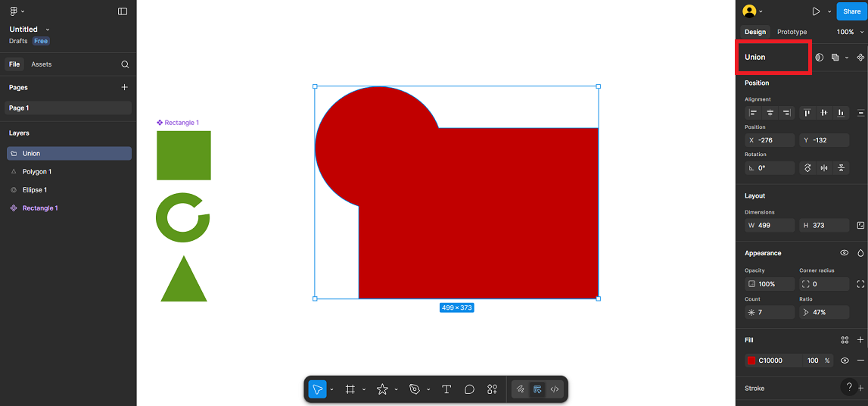The image size is (868, 406).
Task: Select the Union layer
Action: click(x=69, y=154)
